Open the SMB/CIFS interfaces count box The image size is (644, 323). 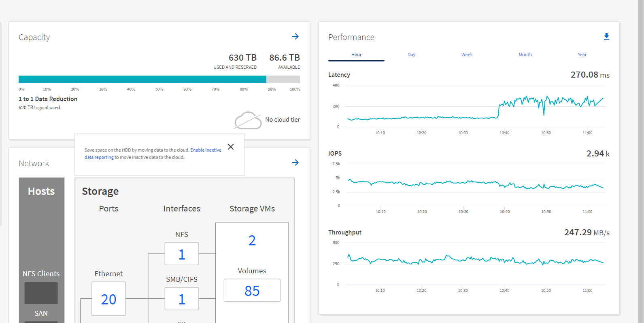(182, 299)
